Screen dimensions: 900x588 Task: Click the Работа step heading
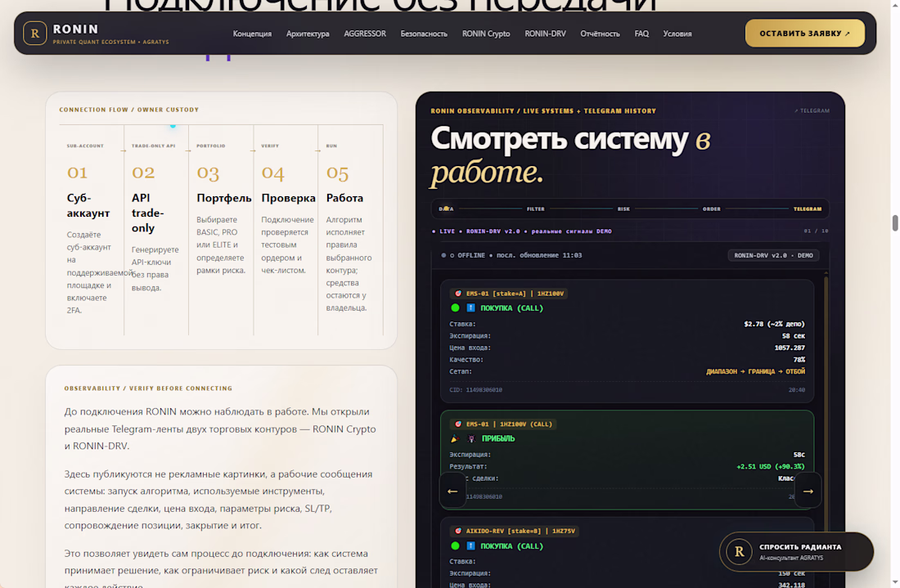344,198
